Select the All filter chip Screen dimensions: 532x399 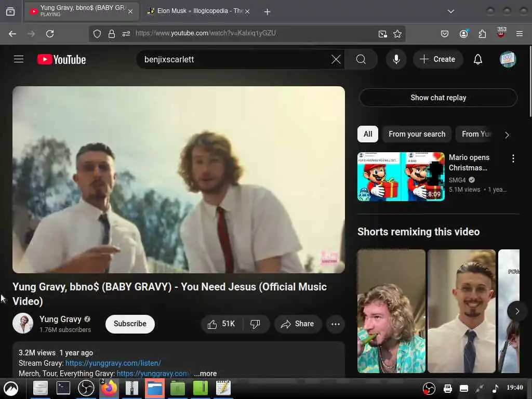pos(368,134)
